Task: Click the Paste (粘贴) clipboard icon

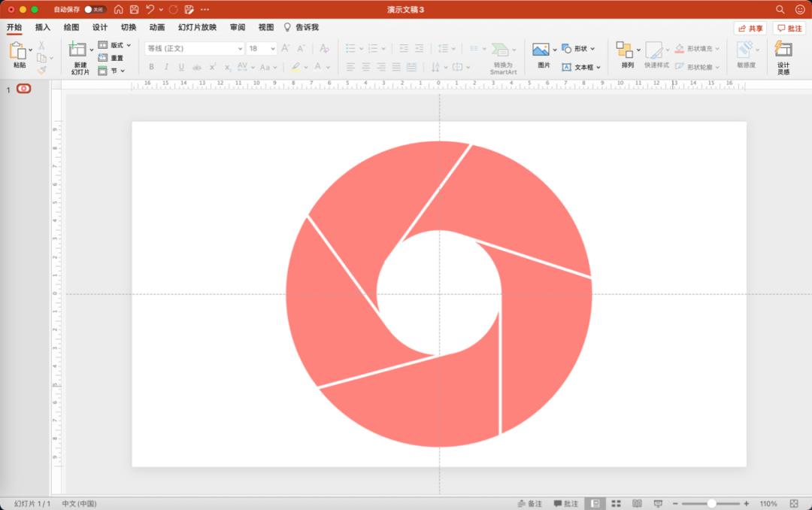Action: tap(17, 51)
